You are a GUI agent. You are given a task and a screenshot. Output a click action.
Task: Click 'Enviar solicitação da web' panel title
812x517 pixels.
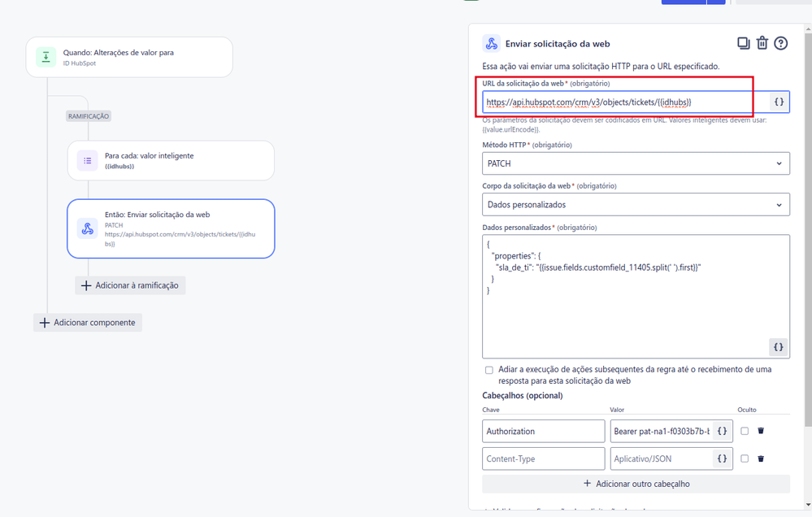pyautogui.click(x=558, y=44)
